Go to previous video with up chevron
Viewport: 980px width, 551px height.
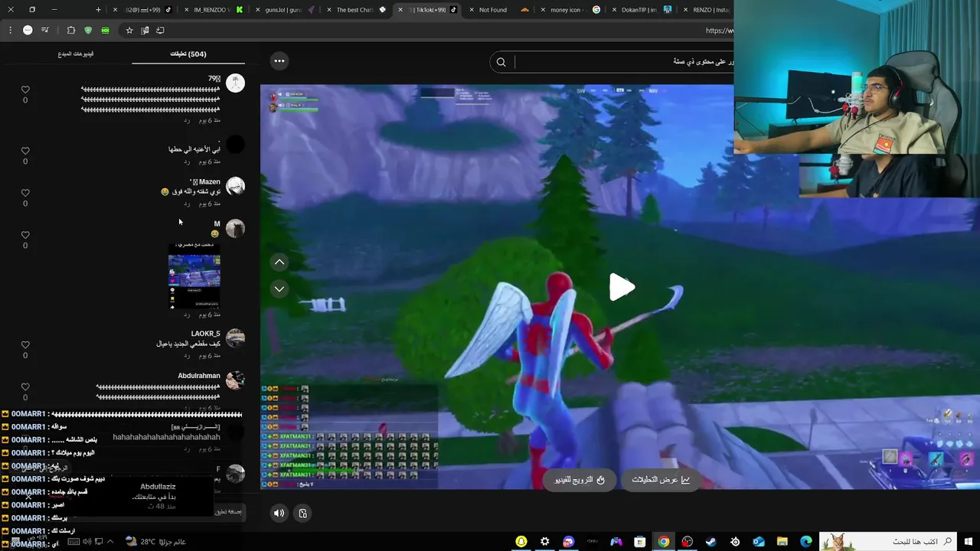(279, 262)
